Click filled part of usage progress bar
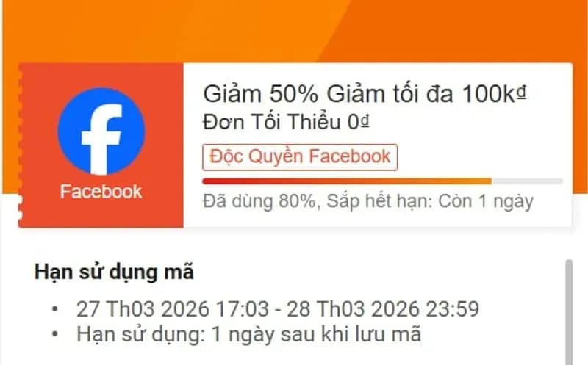The width and height of the screenshot is (588, 365). pyautogui.click(x=347, y=181)
